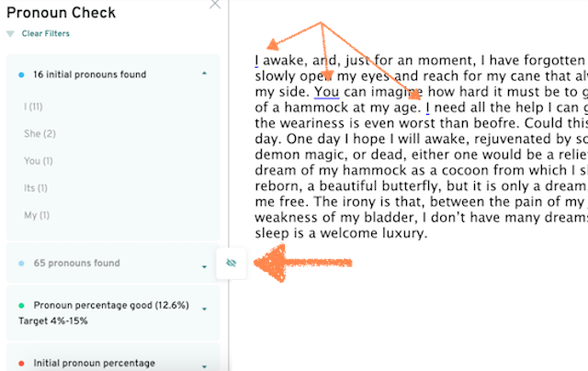The image size is (588, 371).
Task: Select the Its (1) pronoun entry
Action: click(36, 187)
